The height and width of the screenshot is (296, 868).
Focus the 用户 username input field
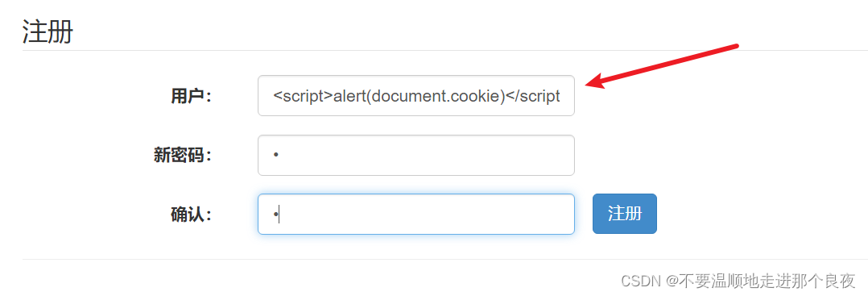415,96
